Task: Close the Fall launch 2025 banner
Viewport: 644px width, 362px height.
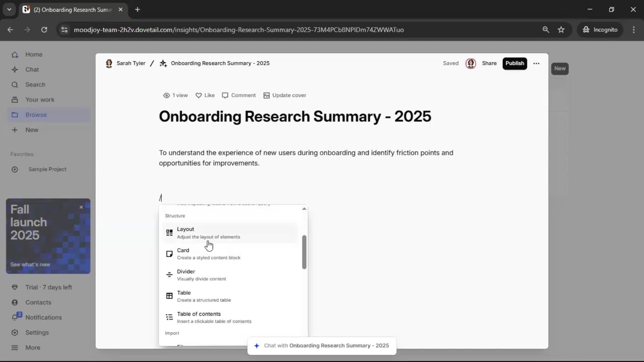Action: [x=81, y=207]
